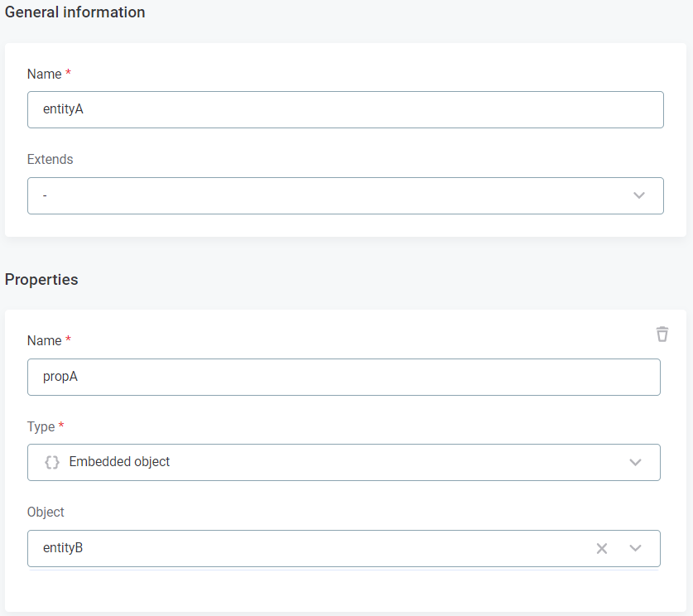Clear the entityB selection with X icon

click(602, 548)
